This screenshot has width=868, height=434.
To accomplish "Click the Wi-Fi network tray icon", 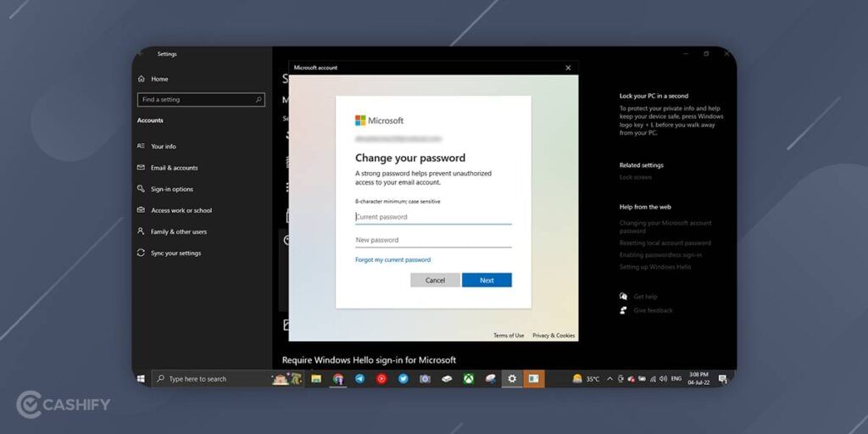I will point(653,379).
